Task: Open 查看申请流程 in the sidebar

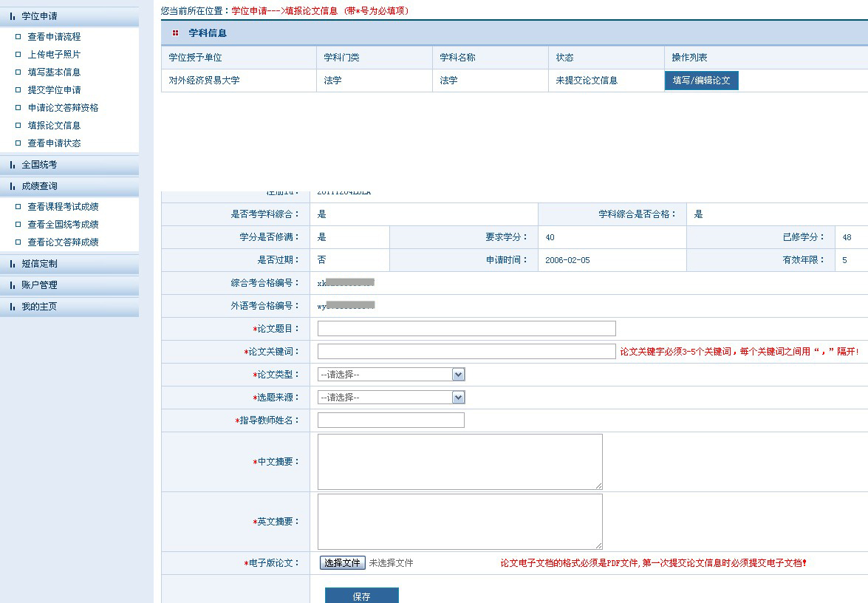Action: tap(54, 36)
